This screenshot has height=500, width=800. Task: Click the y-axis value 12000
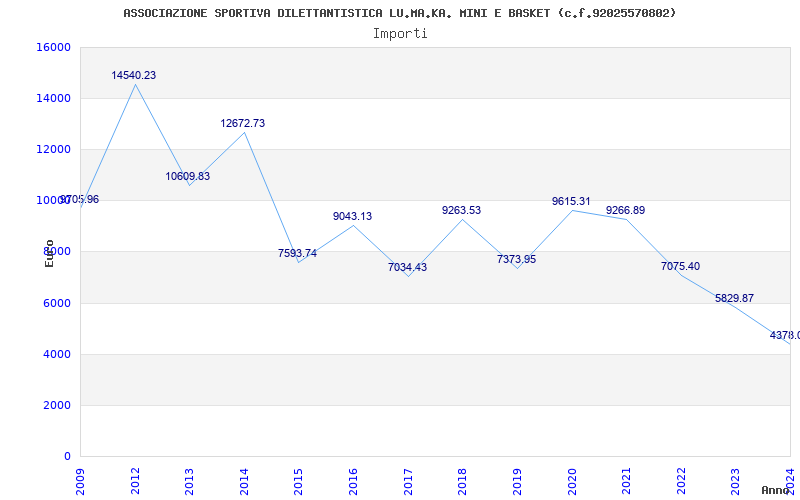click(x=53, y=149)
